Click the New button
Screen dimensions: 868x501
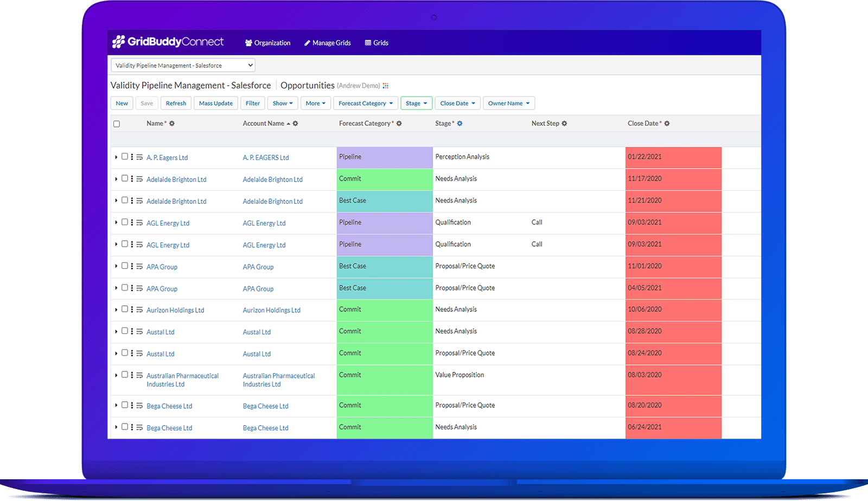click(x=122, y=103)
